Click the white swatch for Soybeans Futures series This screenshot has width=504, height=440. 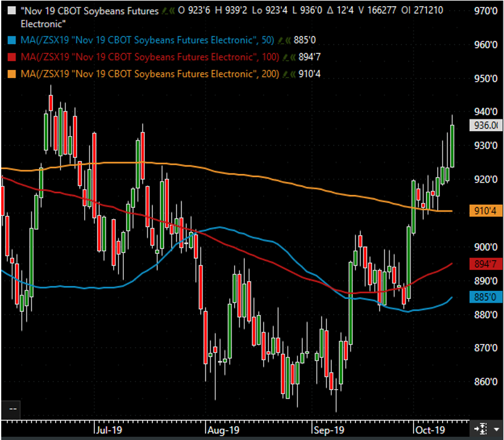pos(12,11)
